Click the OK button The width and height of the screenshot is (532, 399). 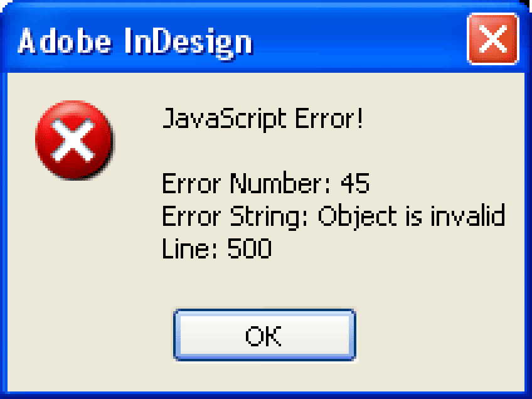pyautogui.click(x=265, y=335)
